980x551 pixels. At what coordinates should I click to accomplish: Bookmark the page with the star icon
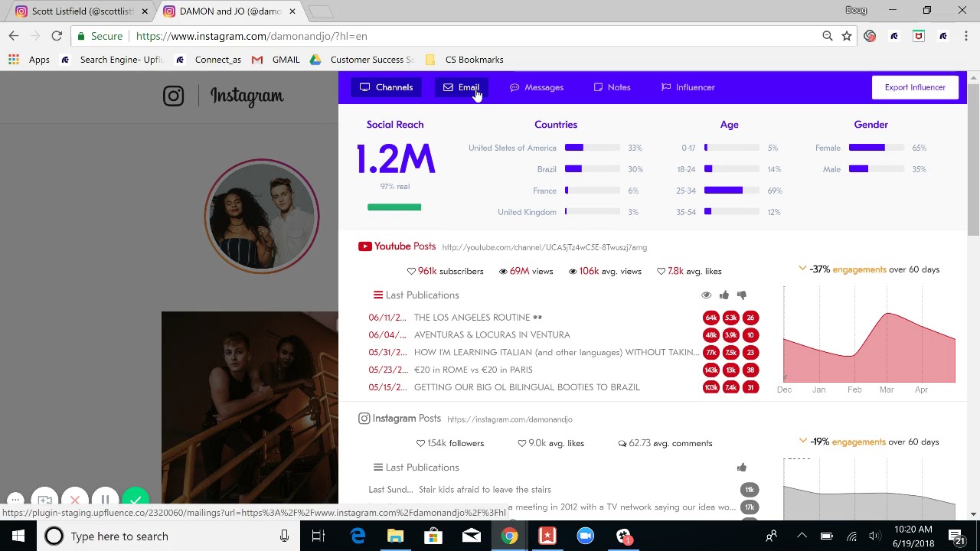[847, 36]
